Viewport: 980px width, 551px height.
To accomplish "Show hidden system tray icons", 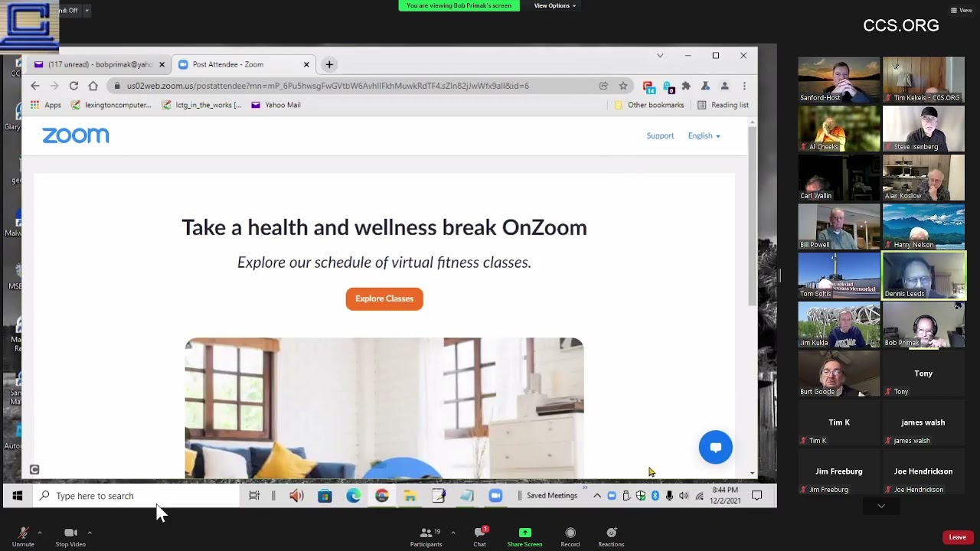I will (597, 496).
